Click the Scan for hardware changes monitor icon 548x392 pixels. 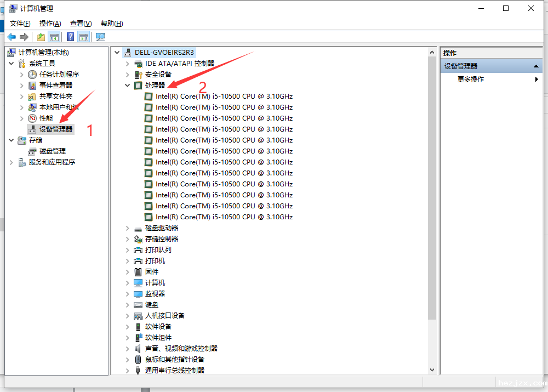[100, 37]
